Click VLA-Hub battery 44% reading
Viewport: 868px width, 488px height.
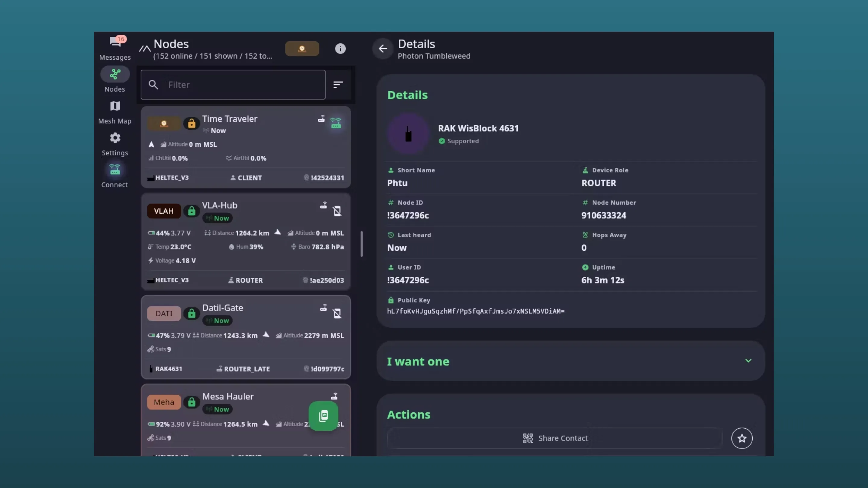pos(169,233)
